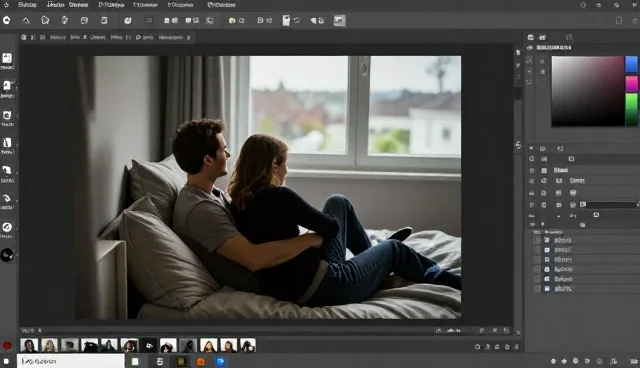Click the blue color swatch beside the color picker
Screen dimensions: 640x368
coord(631,64)
